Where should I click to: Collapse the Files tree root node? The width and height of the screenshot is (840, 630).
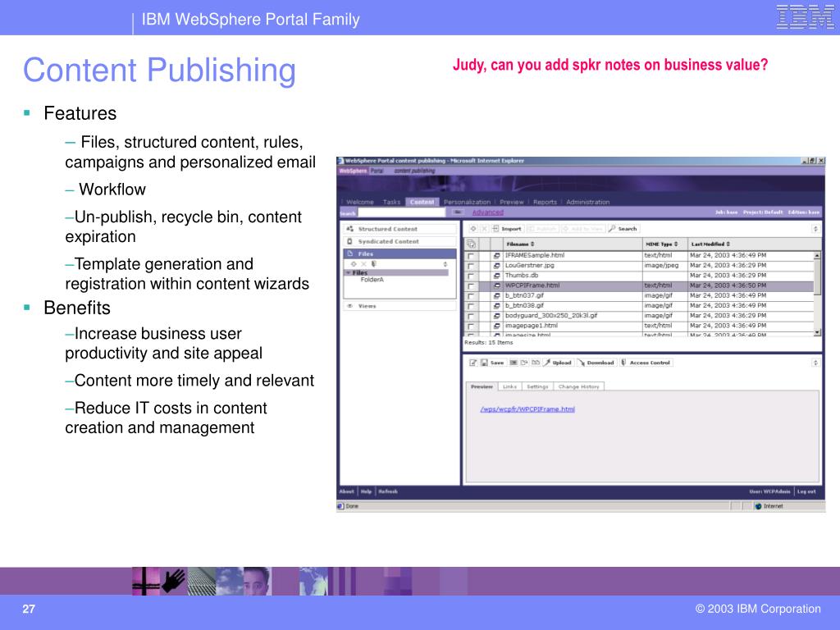(348, 272)
